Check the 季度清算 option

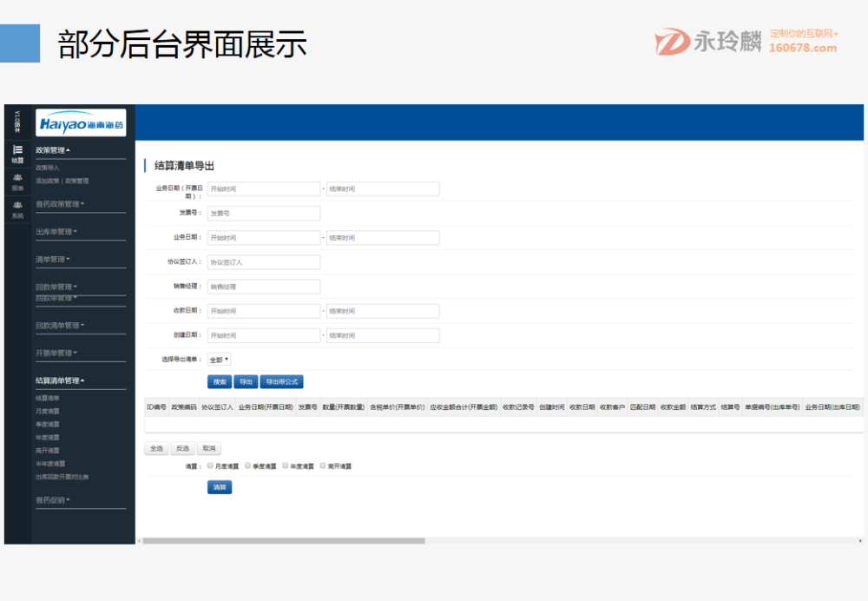coord(248,466)
